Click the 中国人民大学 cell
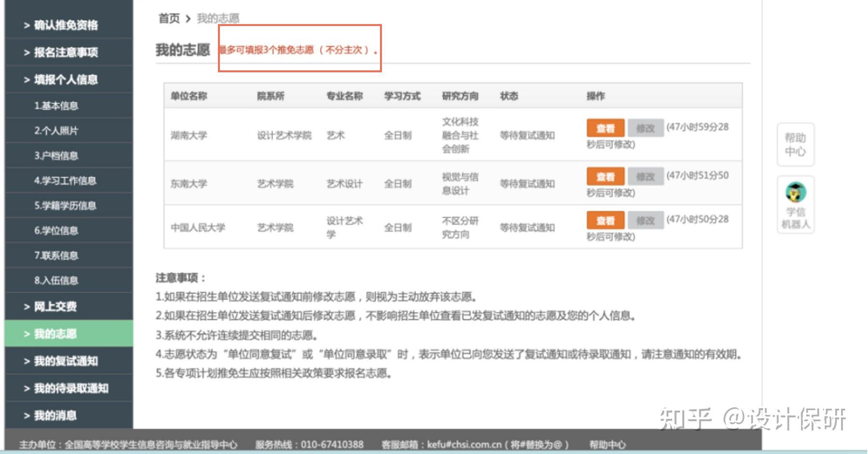Viewport: 868px width, 454px height. pos(198,227)
